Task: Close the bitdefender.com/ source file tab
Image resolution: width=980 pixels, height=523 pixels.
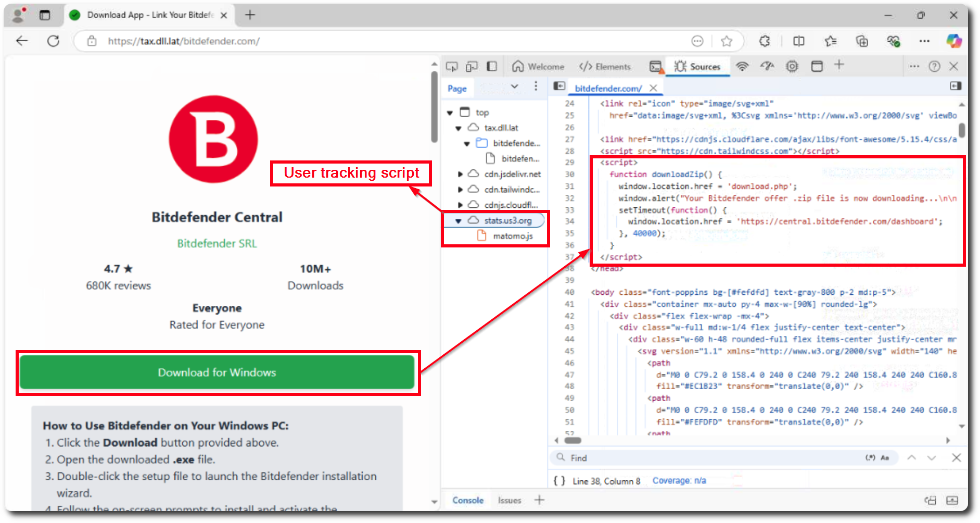Action: click(x=653, y=88)
